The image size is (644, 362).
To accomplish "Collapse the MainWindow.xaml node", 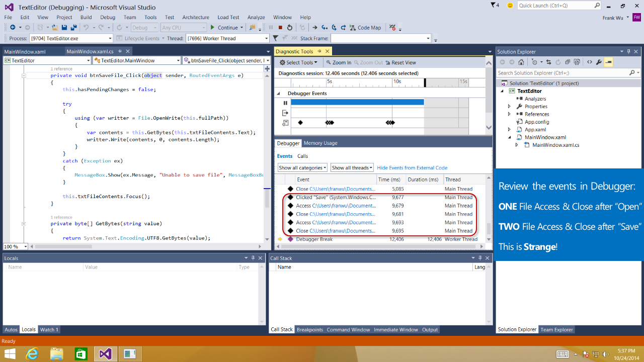I will click(509, 137).
